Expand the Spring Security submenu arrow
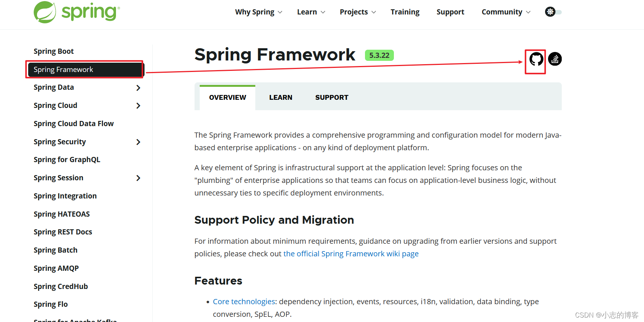Viewport: 644px width, 322px height. [x=138, y=142]
